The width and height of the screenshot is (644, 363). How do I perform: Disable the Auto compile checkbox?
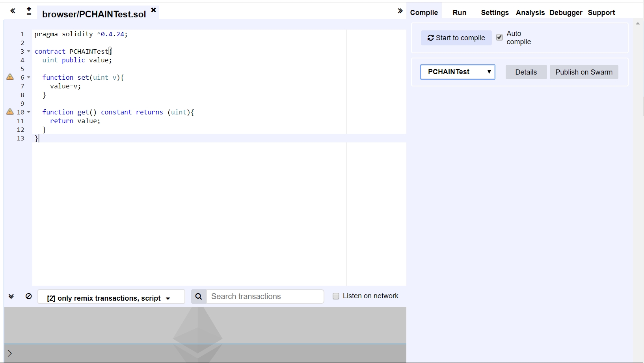point(499,37)
